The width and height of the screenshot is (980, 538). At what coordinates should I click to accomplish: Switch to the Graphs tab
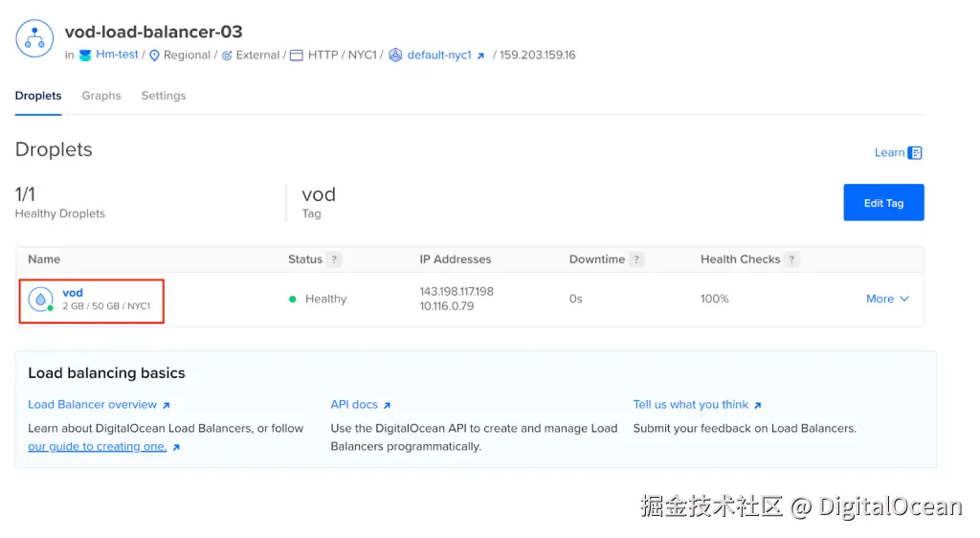101,96
